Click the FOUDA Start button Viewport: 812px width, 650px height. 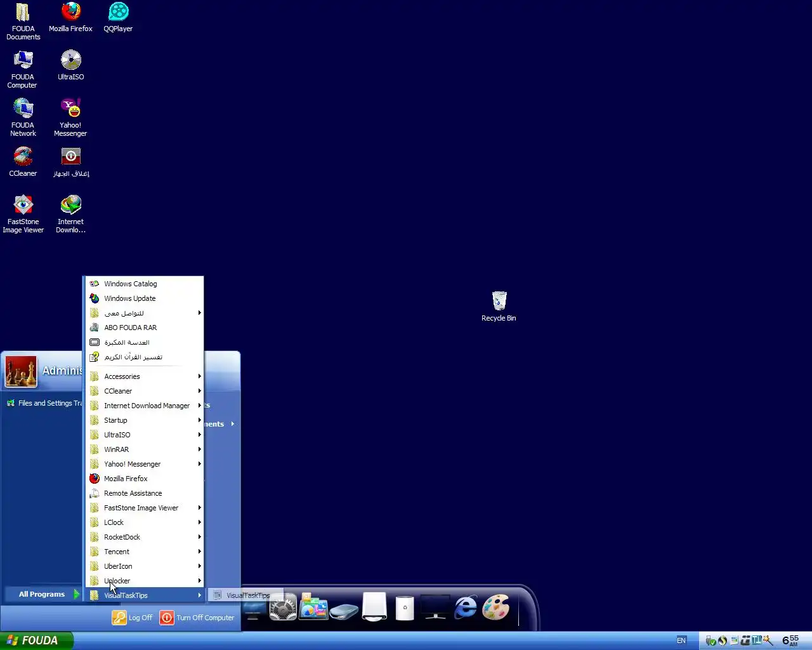[36, 640]
